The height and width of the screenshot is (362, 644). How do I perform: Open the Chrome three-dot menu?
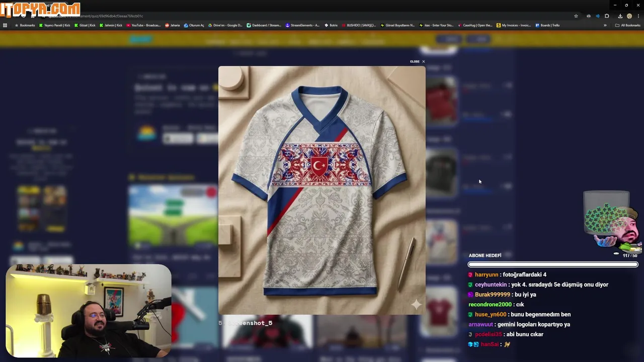[638, 16]
